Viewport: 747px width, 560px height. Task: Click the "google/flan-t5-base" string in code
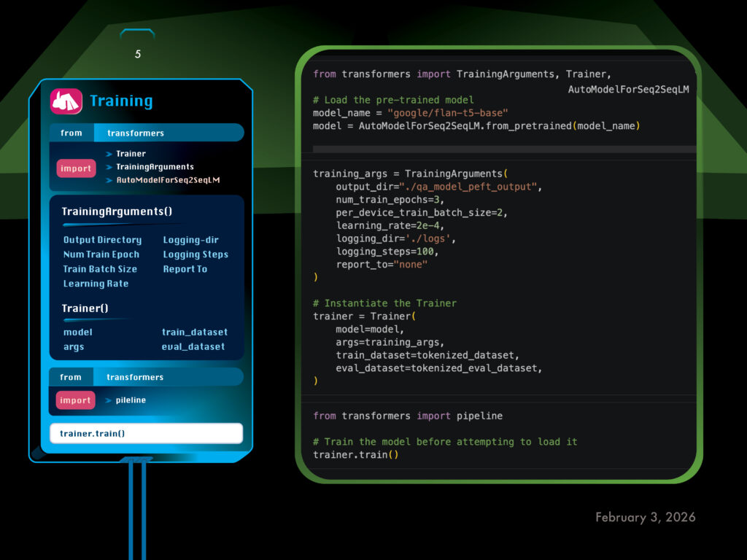[x=448, y=113]
